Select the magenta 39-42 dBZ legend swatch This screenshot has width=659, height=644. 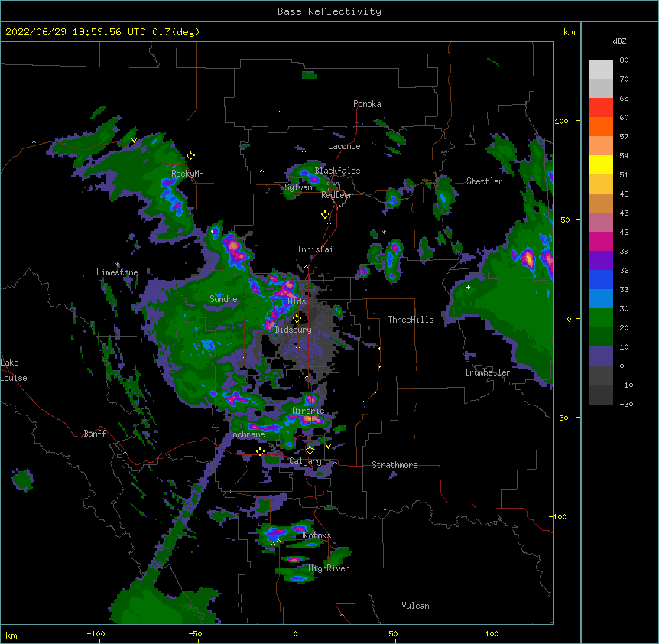(601, 241)
